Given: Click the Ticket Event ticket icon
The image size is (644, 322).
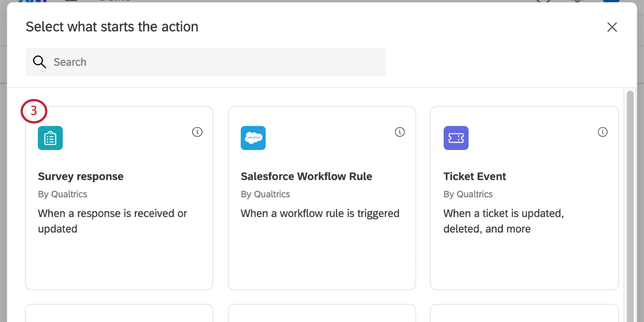Looking at the screenshot, I should click(x=456, y=138).
